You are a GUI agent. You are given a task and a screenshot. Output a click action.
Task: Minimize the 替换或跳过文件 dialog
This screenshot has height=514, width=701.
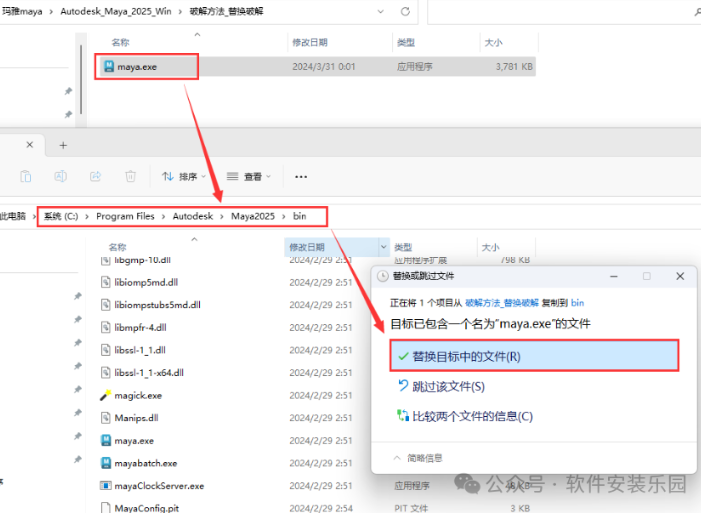pos(614,276)
